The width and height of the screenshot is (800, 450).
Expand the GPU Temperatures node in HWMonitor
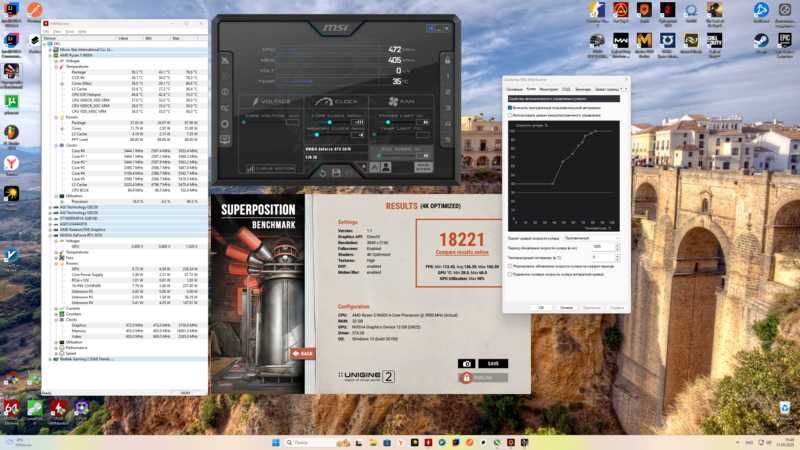point(56,252)
